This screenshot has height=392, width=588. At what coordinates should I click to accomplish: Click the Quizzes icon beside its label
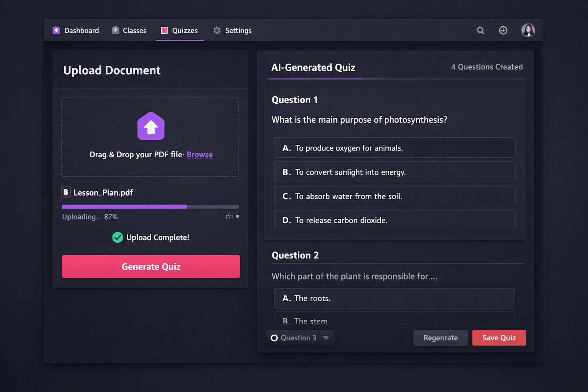pos(165,30)
